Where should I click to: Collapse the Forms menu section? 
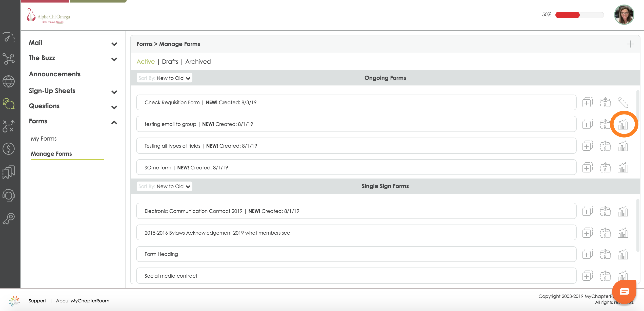pos(114,122)
